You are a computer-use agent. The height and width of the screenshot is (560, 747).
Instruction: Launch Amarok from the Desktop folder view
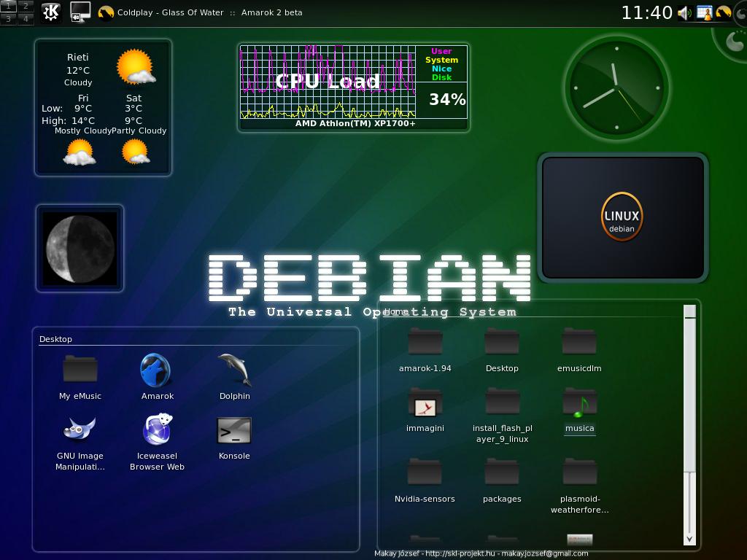pyautogui.click(x=158, y=376)
